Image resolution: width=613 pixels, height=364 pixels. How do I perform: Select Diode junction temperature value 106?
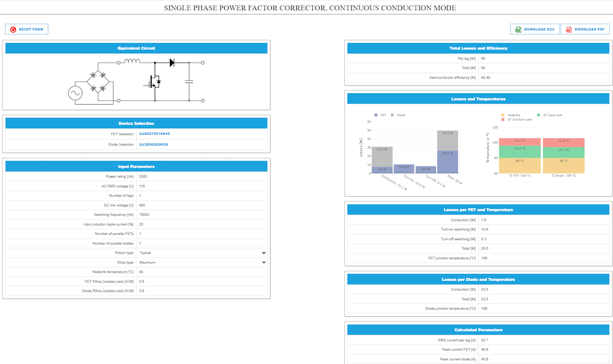(484, 308)
